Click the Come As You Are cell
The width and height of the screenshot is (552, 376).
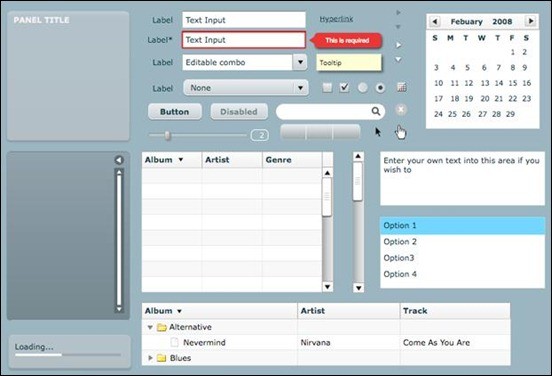tap(436, 343)
